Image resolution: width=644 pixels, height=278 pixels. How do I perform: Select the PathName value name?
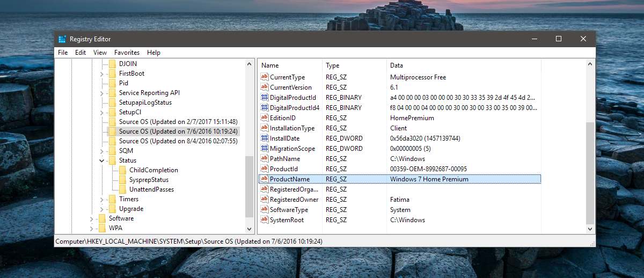285,159
